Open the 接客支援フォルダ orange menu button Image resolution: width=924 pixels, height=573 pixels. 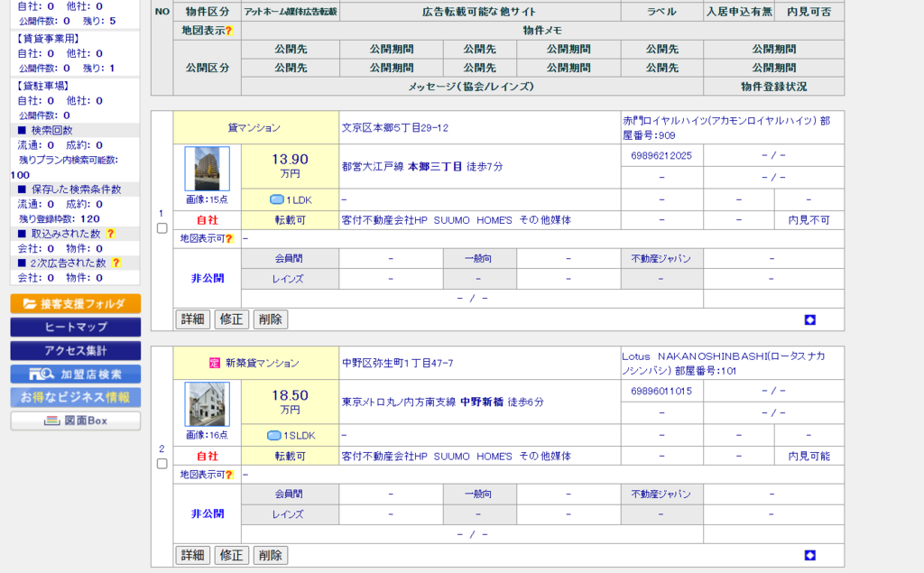click(x=76, y=304)
